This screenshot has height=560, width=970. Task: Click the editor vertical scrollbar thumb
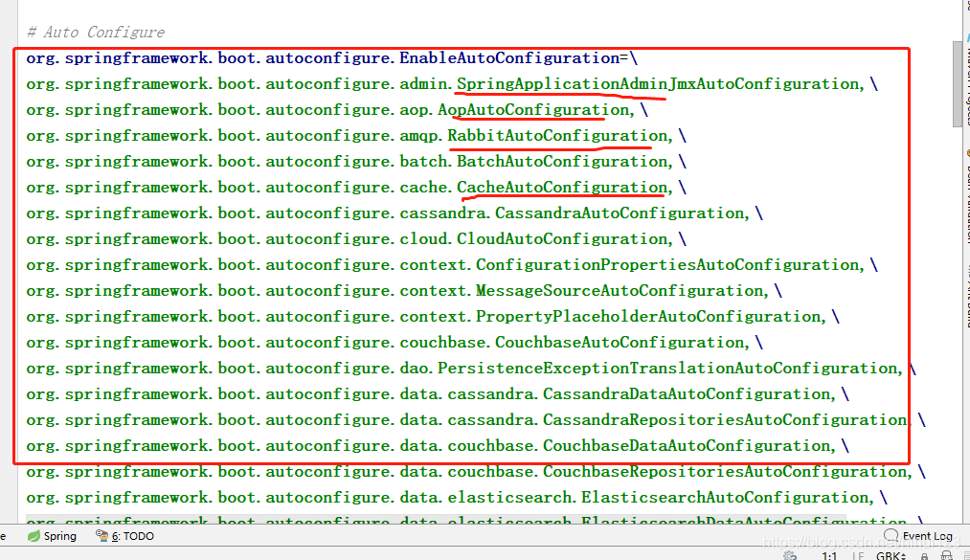pyautogui.click(x=958, y=83)
